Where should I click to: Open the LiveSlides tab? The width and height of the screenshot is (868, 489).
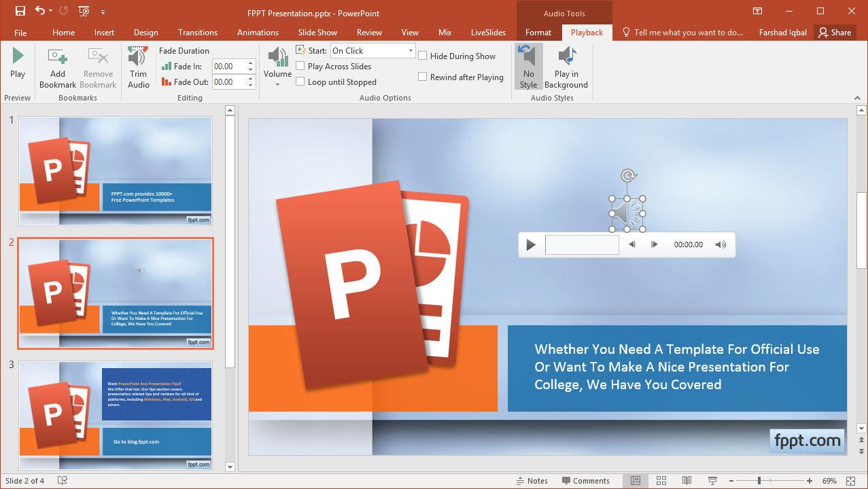tap(488, 33)
